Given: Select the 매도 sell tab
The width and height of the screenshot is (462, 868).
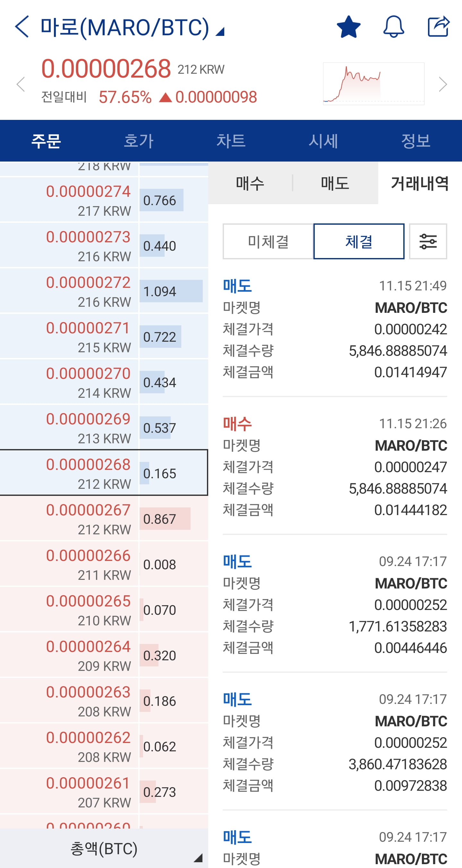Looking at the screenshot, I should click(335, 183).
